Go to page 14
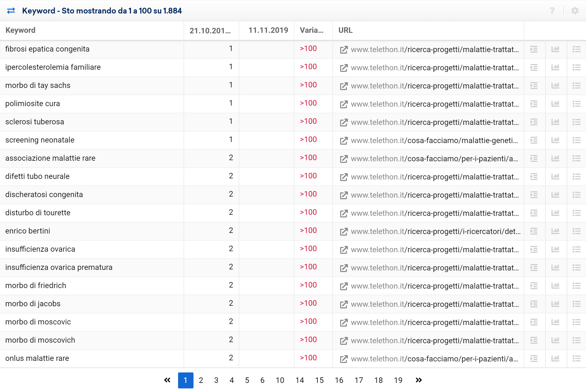Viewport: 586px width, 392px height. (300, 380)
